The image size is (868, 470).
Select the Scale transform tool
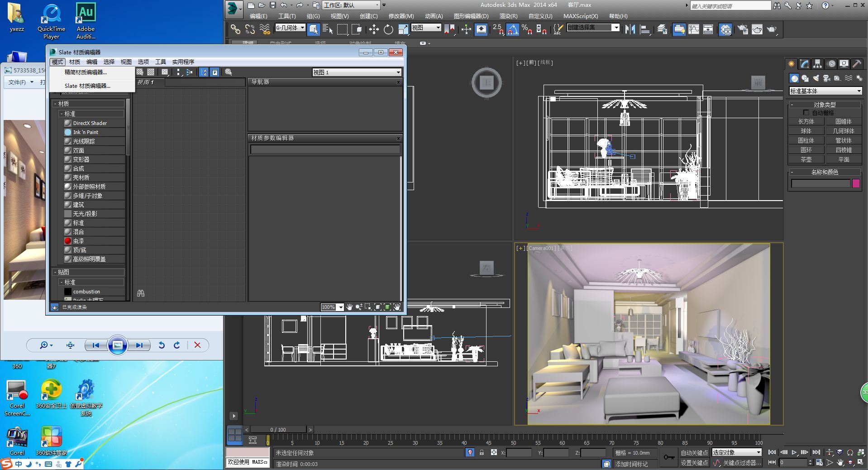coord(403,29)
